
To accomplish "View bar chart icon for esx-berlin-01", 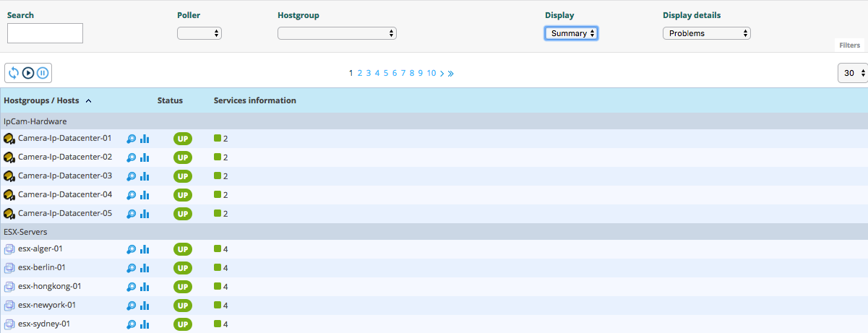I will [x=145, y=269].
